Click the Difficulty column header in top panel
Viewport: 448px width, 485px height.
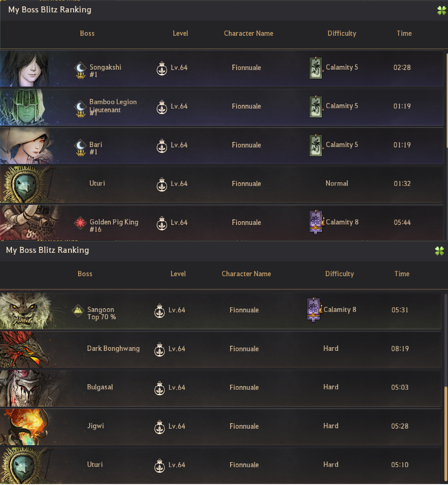[342, 33]
